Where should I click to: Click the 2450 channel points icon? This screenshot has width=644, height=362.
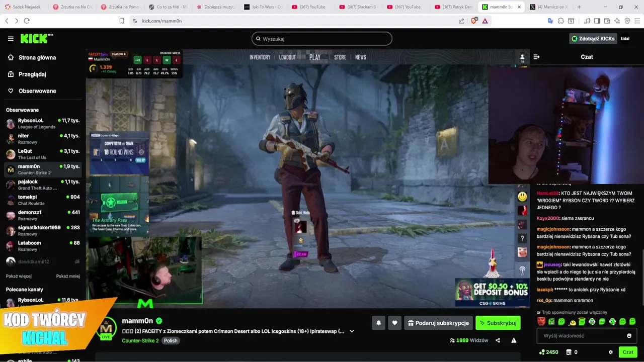541,352
